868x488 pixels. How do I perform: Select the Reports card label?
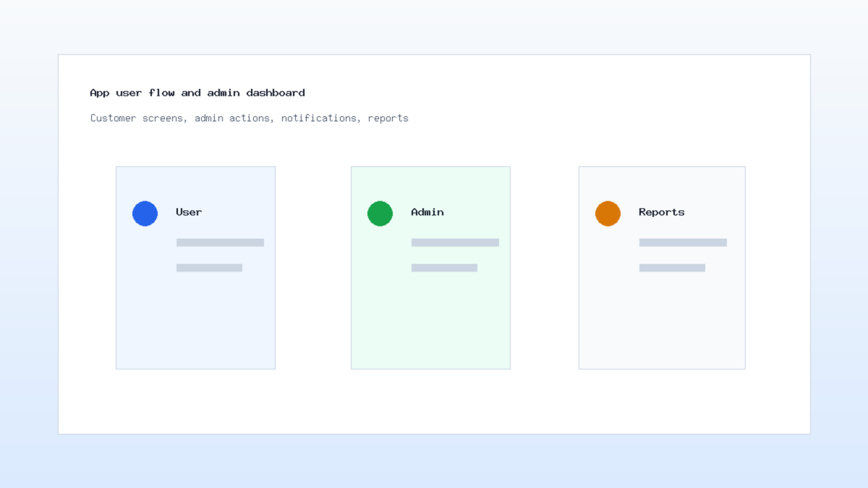(x=661, y=213)
